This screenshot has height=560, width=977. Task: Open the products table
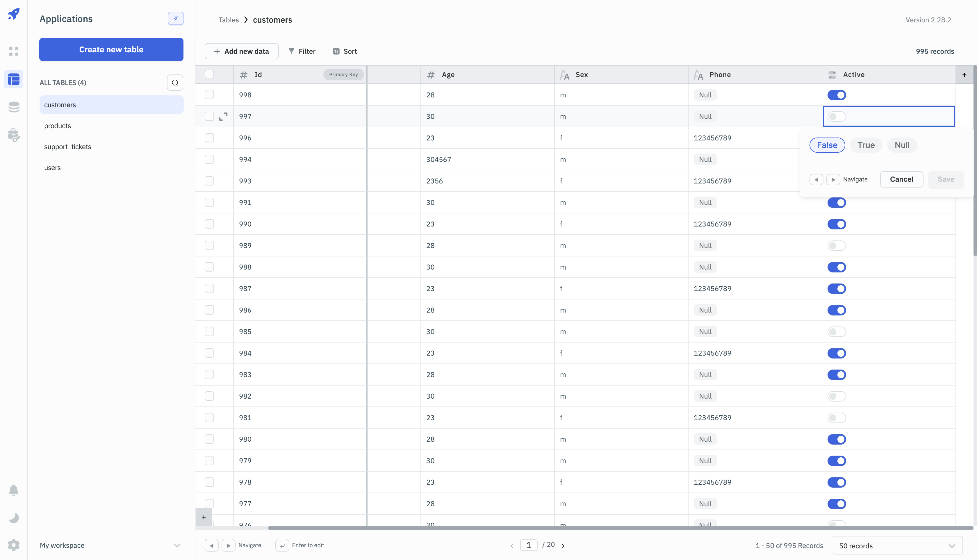click(x=58, y=126)
